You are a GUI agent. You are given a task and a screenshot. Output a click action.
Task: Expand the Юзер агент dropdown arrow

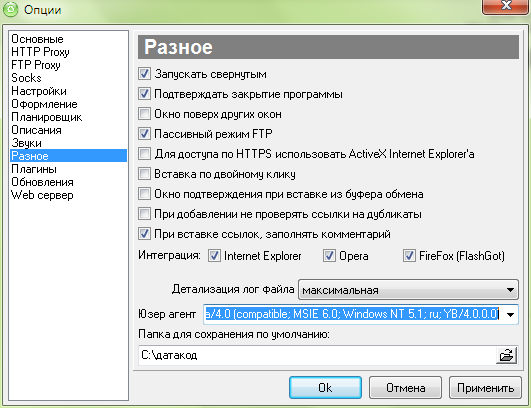click(510, 315)
